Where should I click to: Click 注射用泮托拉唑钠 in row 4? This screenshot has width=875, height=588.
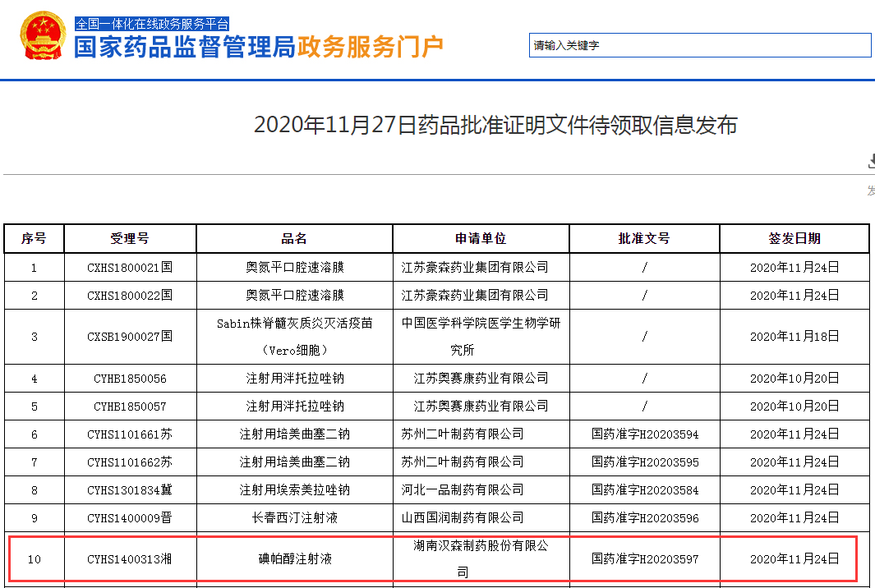pyautogui.click(x=295, y=379)
